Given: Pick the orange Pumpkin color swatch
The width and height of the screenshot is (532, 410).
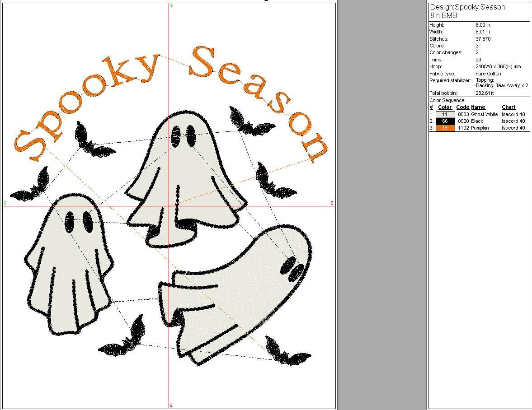Looking at the screenshot, I should 445,128.
